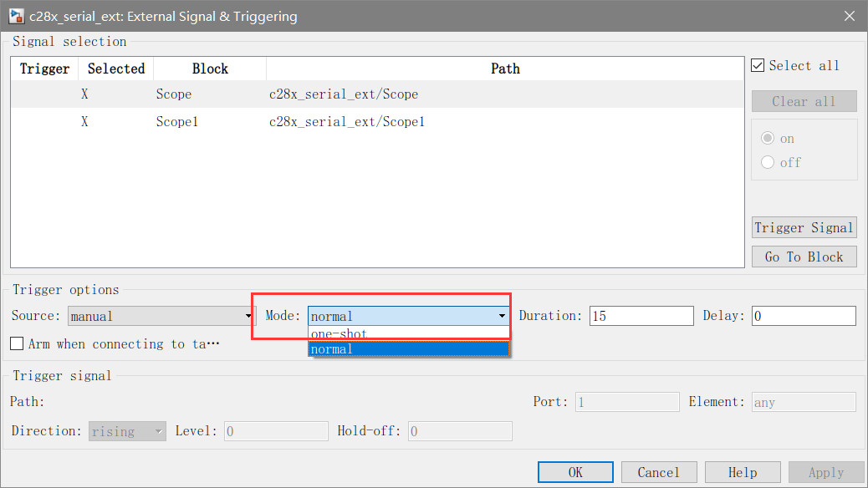The image size is (868, 488).
Task: Click the X mark in the Scope row
Action: pyautogui.click(x=84, y=94)
